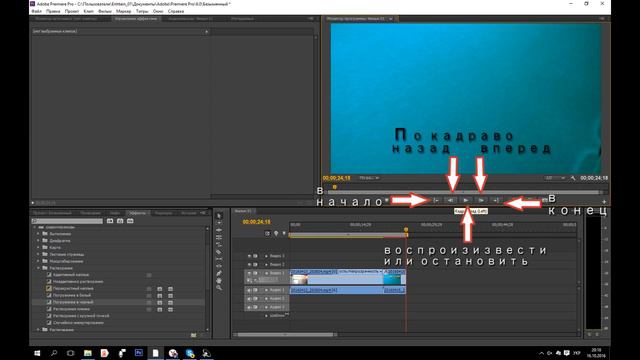Viewport: 640px width, 360px height.
Task: Open the Клип menu
Action: [89, 11]
